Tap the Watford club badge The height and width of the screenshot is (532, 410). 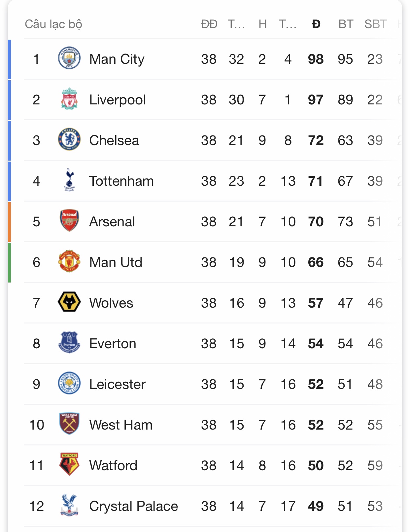click(x=69, y=465)
